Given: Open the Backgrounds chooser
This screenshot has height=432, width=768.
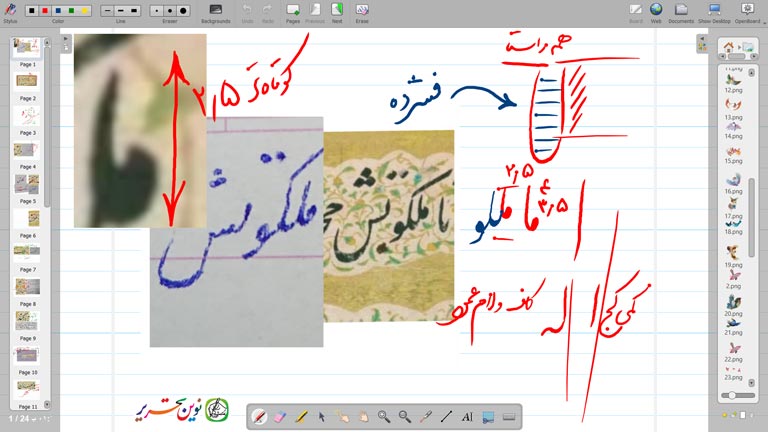Looking at the screenshot, I should pyautogui.click(x=215, y=11).
